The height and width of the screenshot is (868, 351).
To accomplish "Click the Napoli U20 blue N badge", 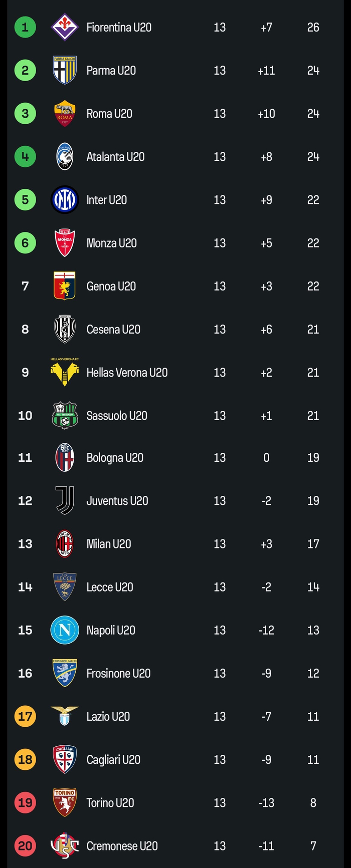I will point(65,630).
